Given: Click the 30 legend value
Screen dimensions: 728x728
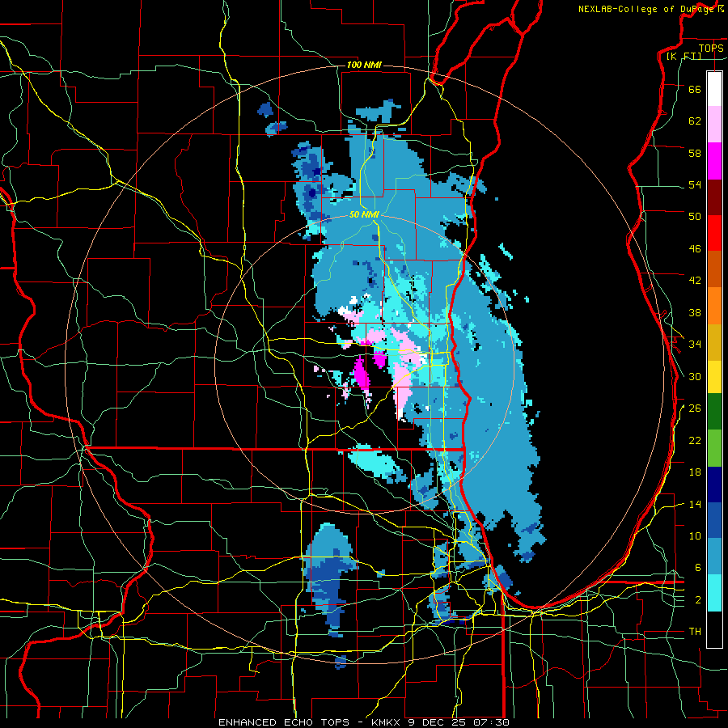Looking at the screenshot, I should point(695,376).
